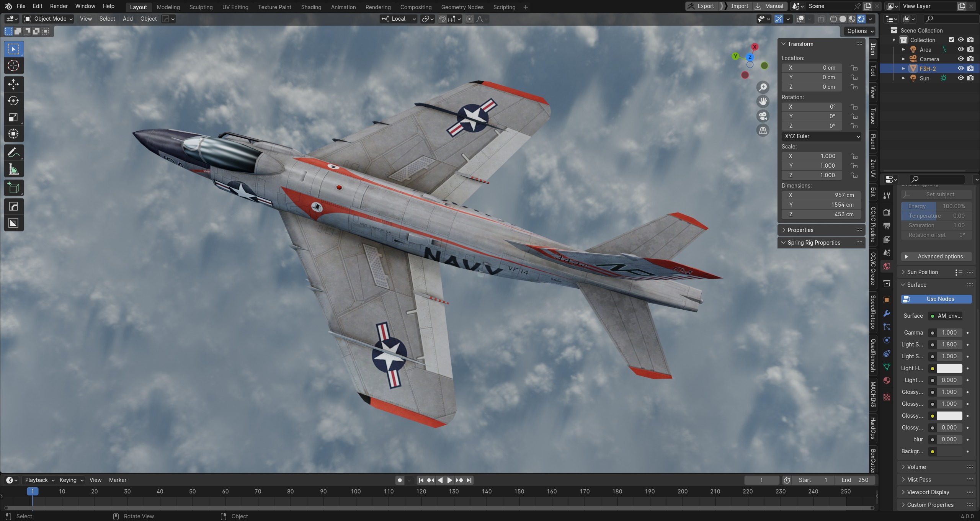Expand Advanced options disclosure
This screenshot has width=980, height=521.
pos(936,256)
